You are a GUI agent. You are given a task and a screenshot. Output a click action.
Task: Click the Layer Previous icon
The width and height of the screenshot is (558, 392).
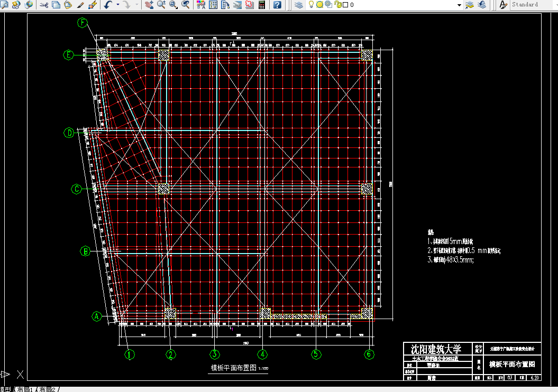[482, 5]
